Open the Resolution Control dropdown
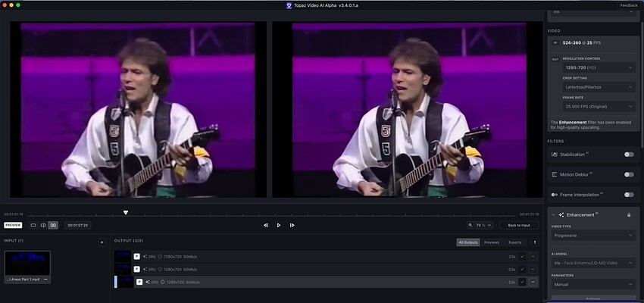The width and height of the screenshot is (644, 303). click(x=599, y=67)
